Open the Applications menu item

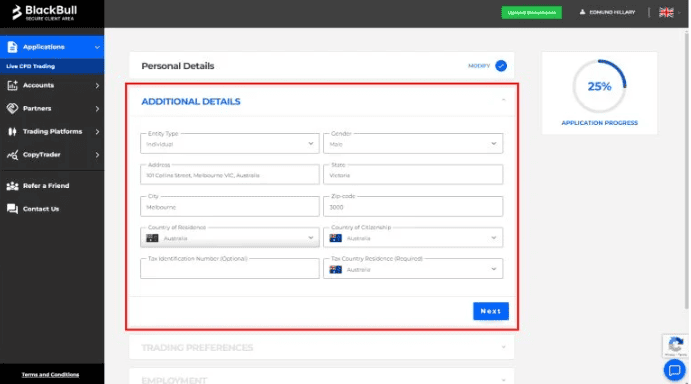pos(52,47)
